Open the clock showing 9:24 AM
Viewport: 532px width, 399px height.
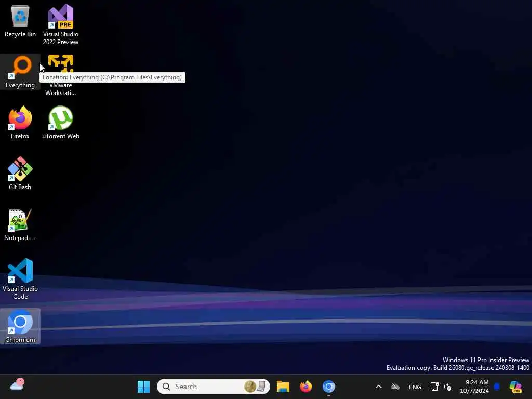pyautogui.click(x=474, y=387)
